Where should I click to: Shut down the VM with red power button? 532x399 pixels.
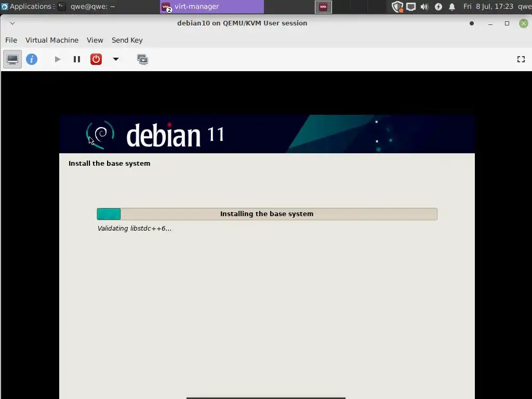click(x=96, y=59)
